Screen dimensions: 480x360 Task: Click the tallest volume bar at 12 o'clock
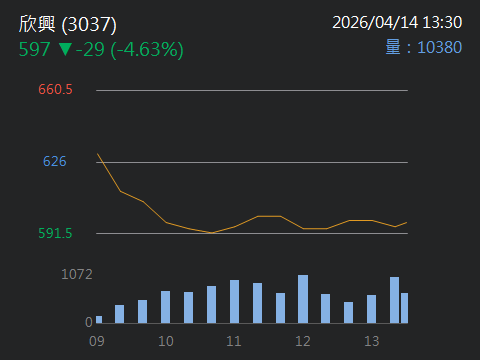click(x=303, y=299)
